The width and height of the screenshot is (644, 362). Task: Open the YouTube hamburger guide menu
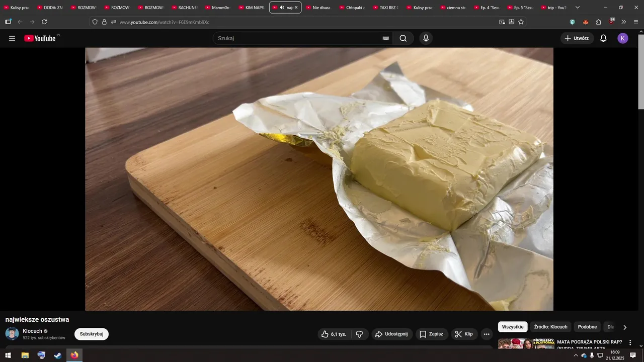pyautogui.click(x=12, y=38)
